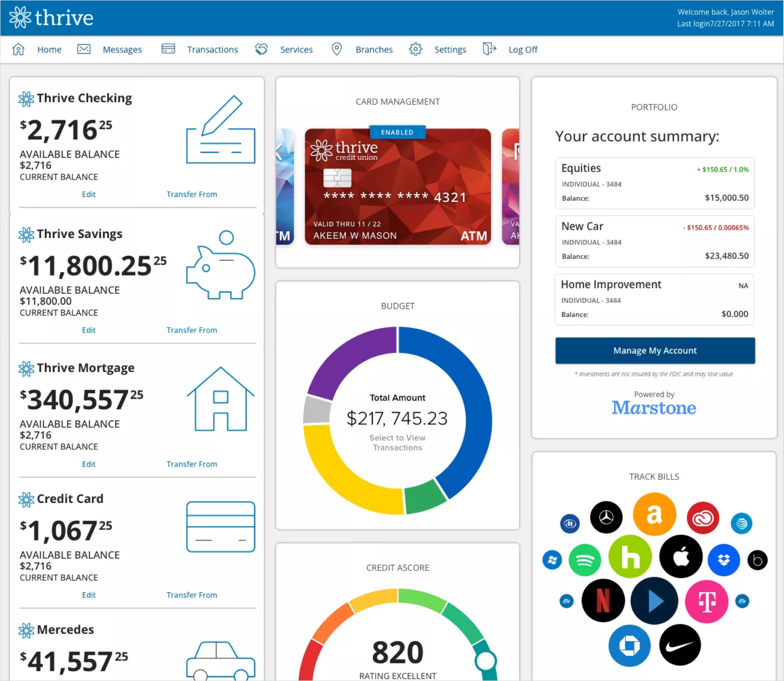Select the Hilton bill icon
Viewport: 784px width, 681px height.
(x=570, y=523)
